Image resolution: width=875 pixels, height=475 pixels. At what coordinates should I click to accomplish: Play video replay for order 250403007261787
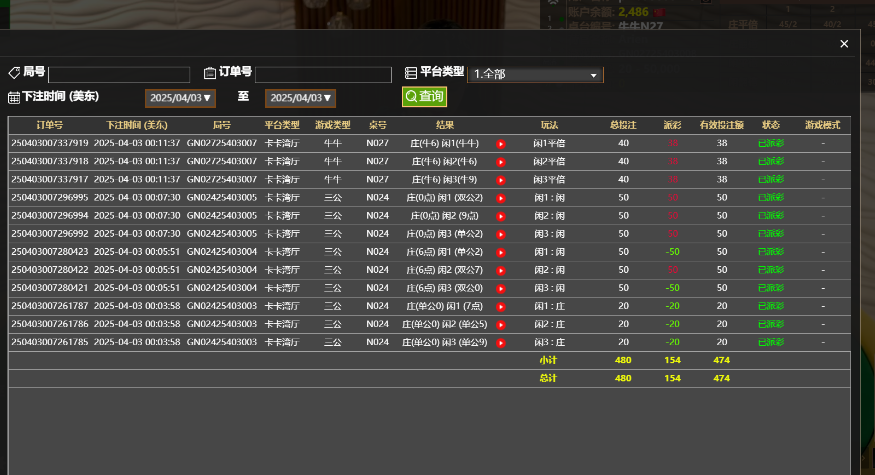click(x=501, y=306)
